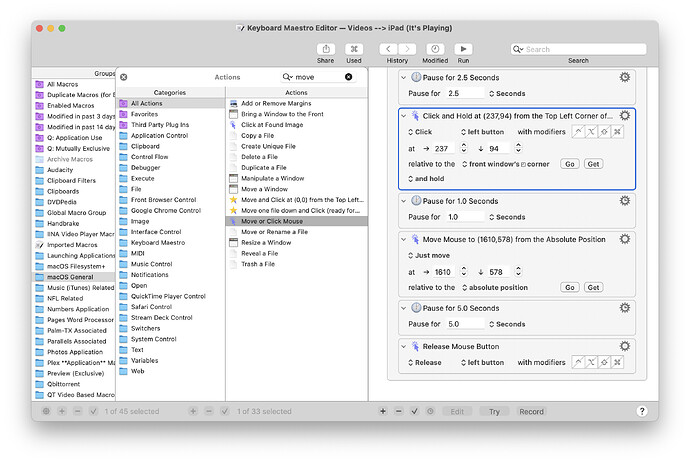Viewport: 690px width, 463px height.
Task: Run the macro with the Run icon
Action: pos(463,49)
